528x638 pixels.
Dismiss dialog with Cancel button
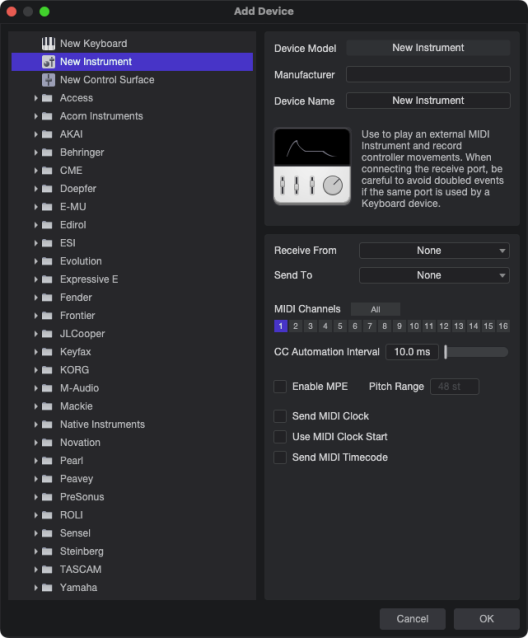tap(412, 619)
